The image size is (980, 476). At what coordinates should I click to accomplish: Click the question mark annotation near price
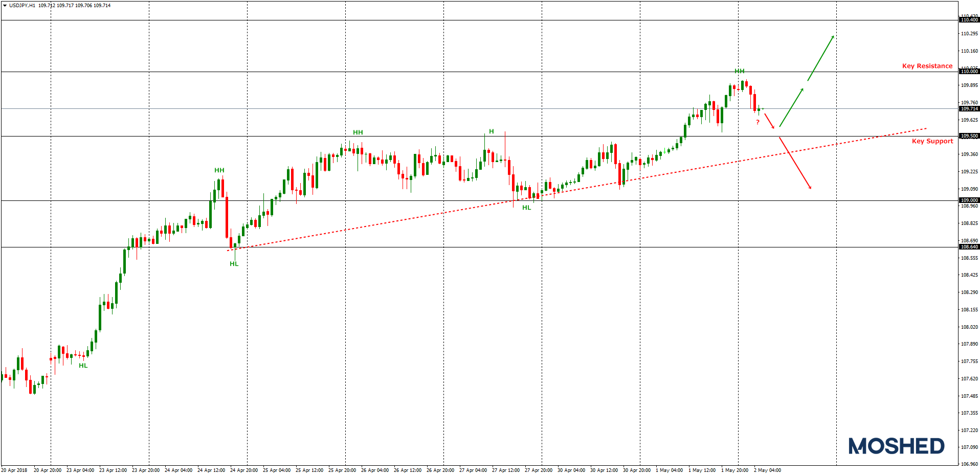tap(758, 122)
